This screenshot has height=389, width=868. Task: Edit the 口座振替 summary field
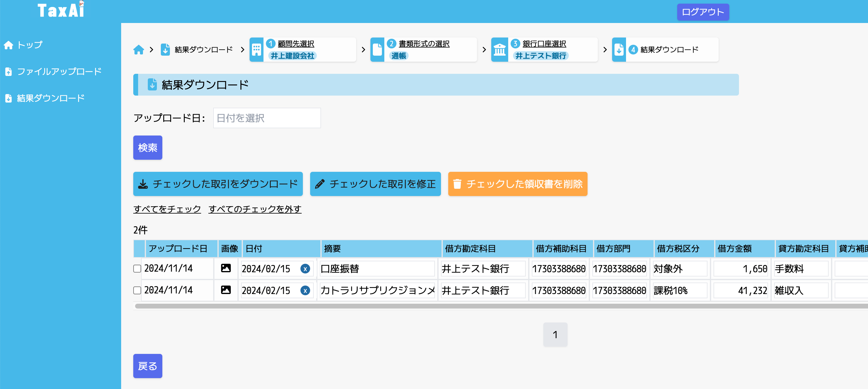tap(377, 269)
